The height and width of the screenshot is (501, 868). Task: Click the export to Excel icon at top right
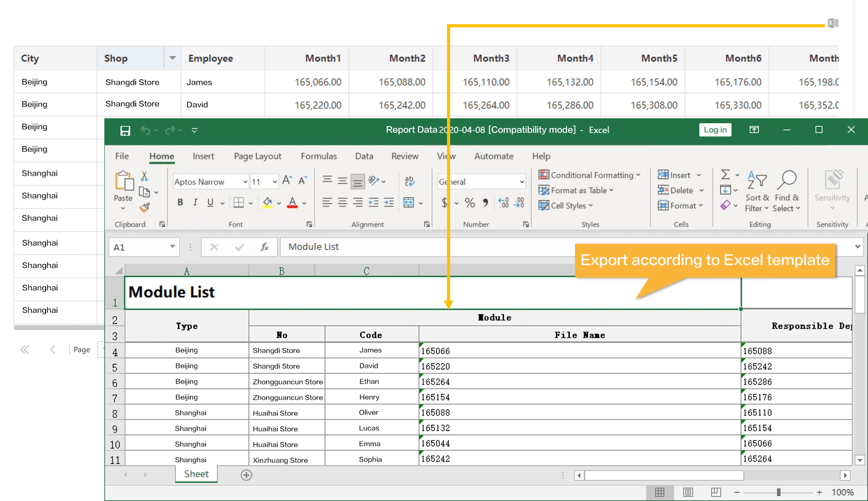click(x=833, y=23)
